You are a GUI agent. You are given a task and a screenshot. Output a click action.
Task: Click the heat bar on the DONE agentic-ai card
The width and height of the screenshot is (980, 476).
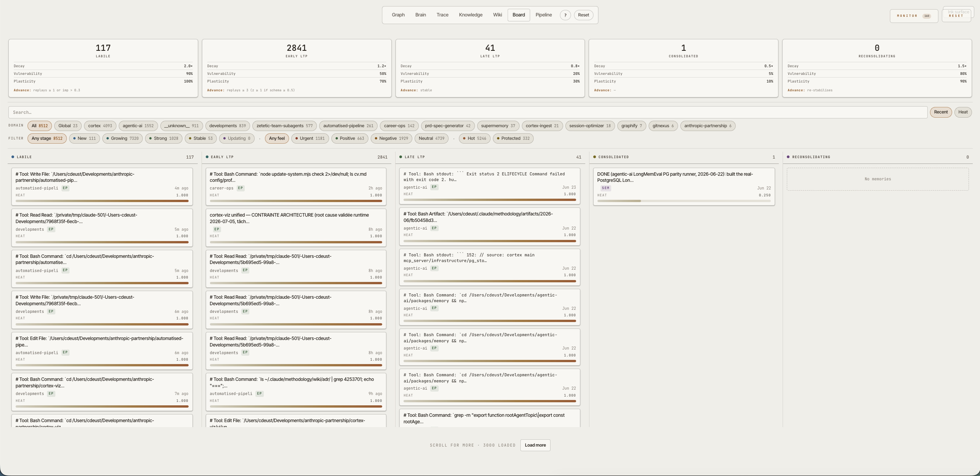684,201
